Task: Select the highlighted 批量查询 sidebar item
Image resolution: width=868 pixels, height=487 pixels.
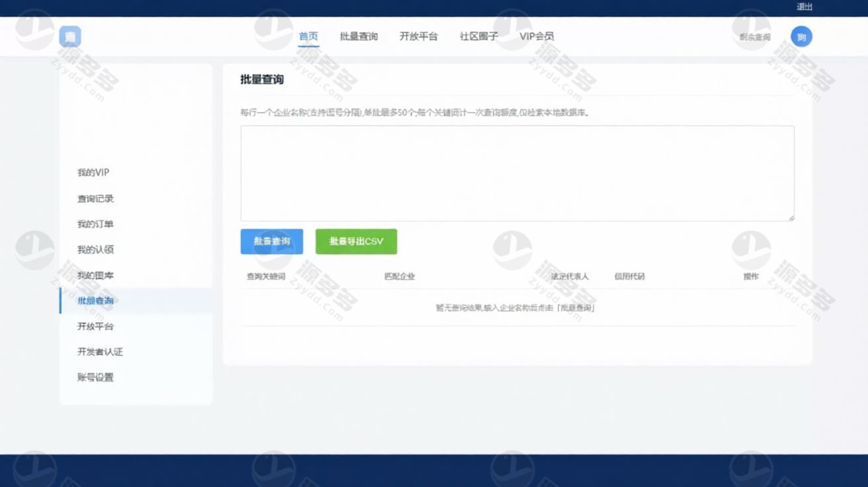Action: tap(136, 300)
